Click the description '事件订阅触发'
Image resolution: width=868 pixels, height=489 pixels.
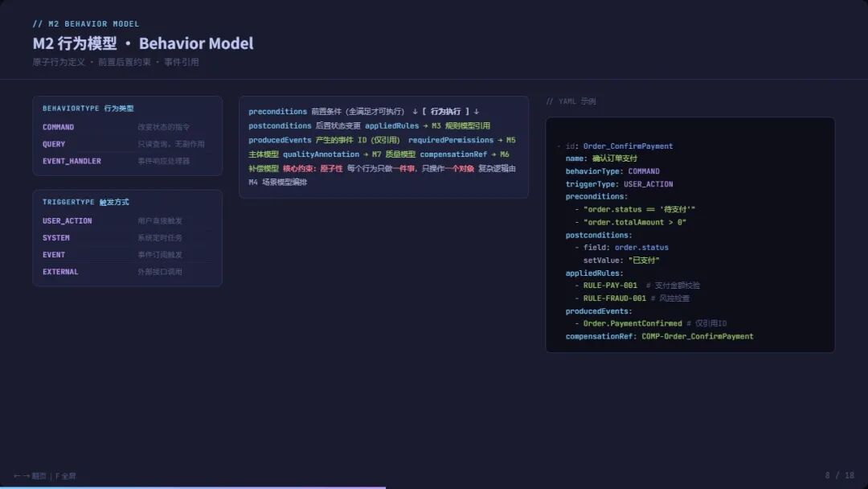click(160, 255)
